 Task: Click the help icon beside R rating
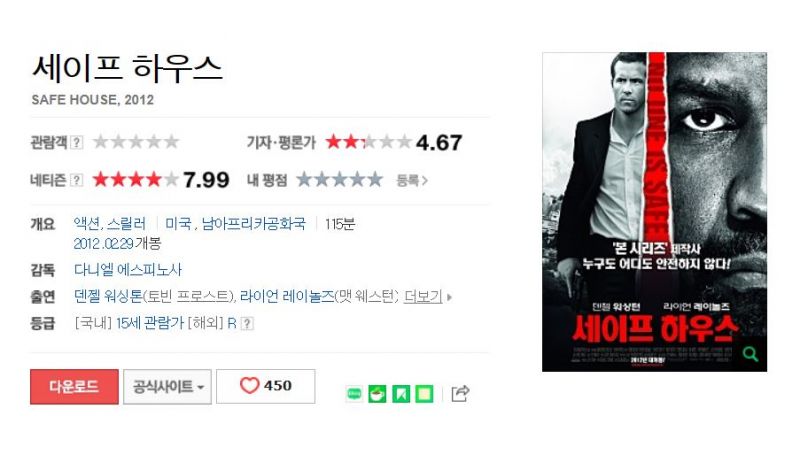coord(247,323)
